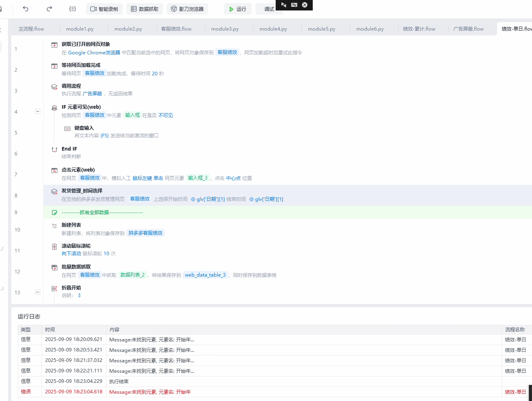Collapse the fold block on line 13

pos(37,292)
